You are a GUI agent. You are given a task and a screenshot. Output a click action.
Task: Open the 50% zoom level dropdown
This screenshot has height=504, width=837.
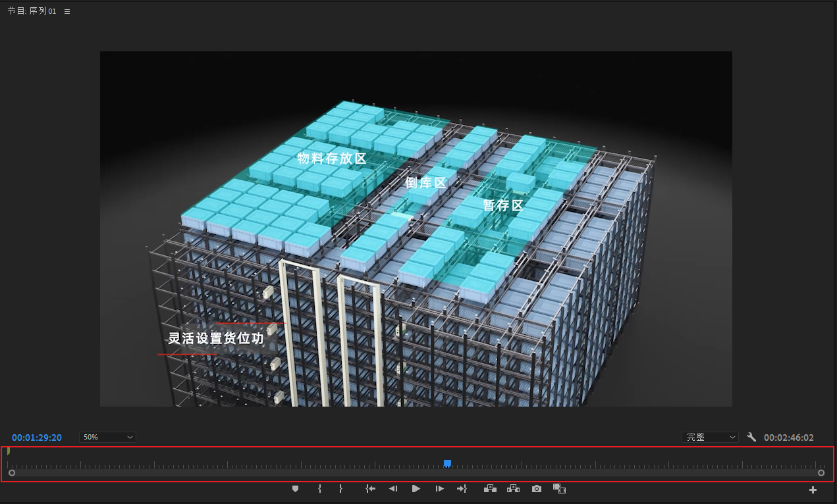coord(108,437)
